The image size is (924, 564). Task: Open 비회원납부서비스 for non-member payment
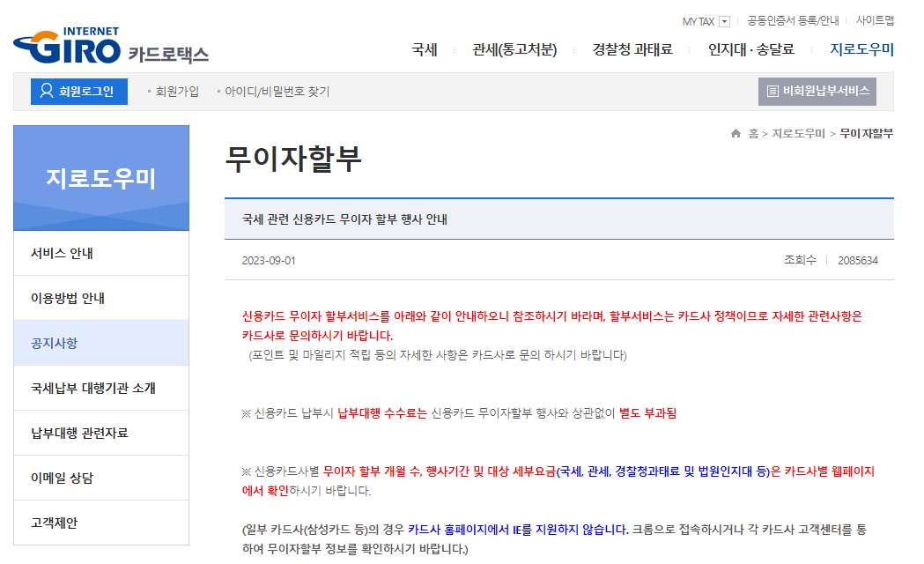tap(818, 91)
